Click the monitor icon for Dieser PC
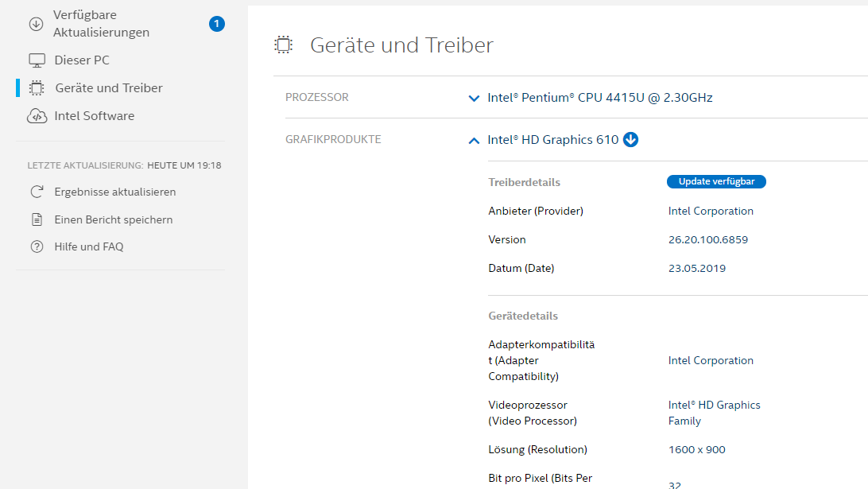 click(37, 60)
